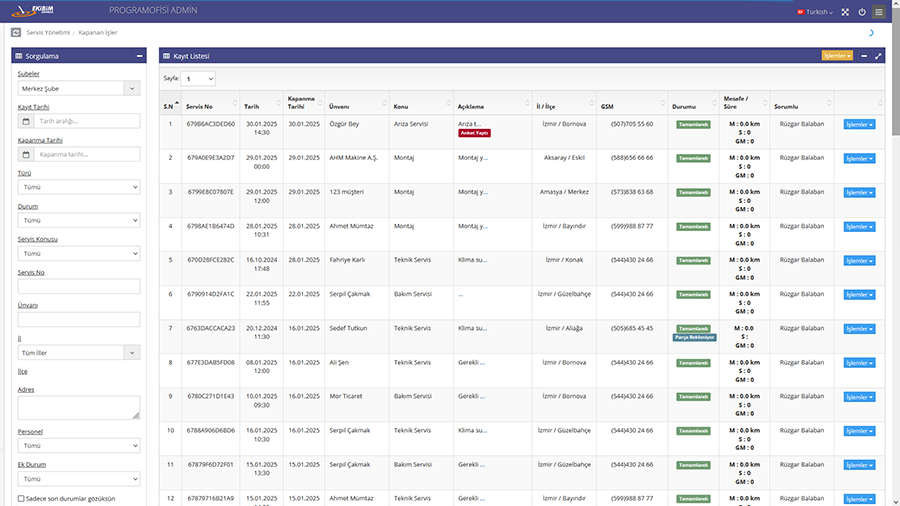Expand the Personel dropdown
Viewport: 900px width, 506px height.
click(x=79, y=446)
